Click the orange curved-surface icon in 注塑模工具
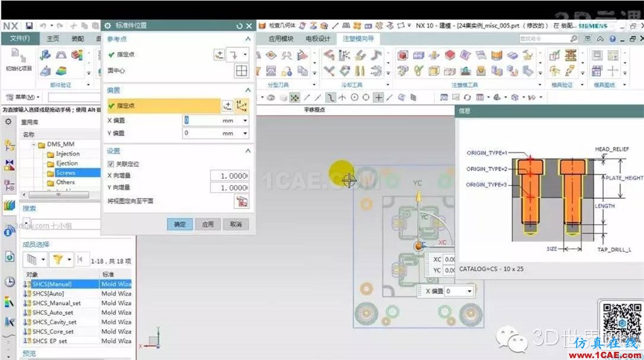644x360 pixels. (497, 55)
